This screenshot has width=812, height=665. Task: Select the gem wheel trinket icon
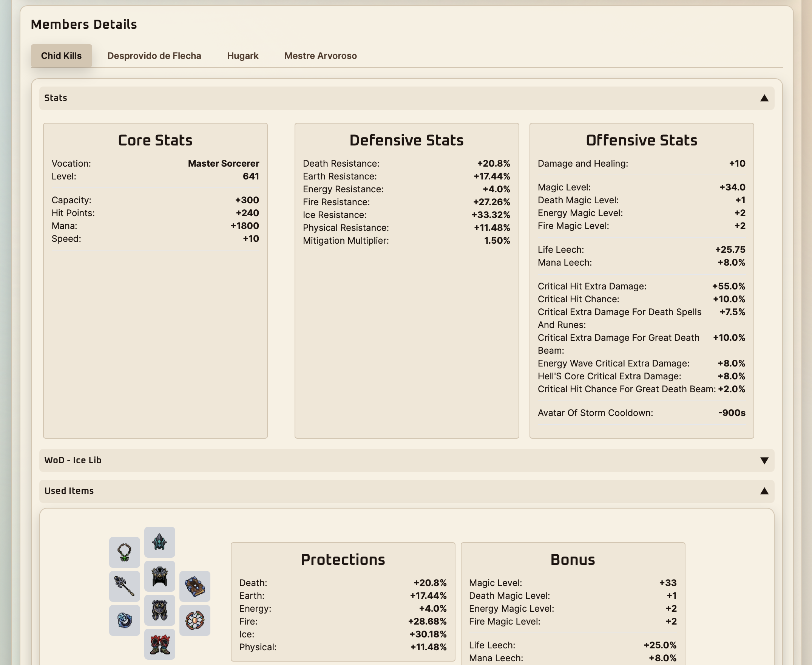tap(195, 620)
